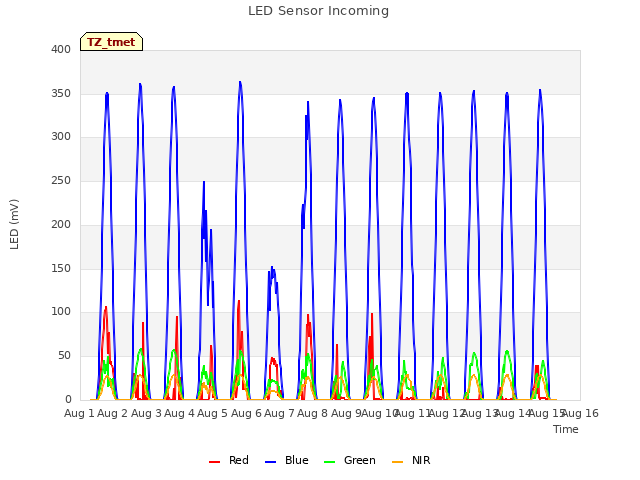
Task: Click the 'Aug 1' x-axis label
Action: tap(79, 413)
